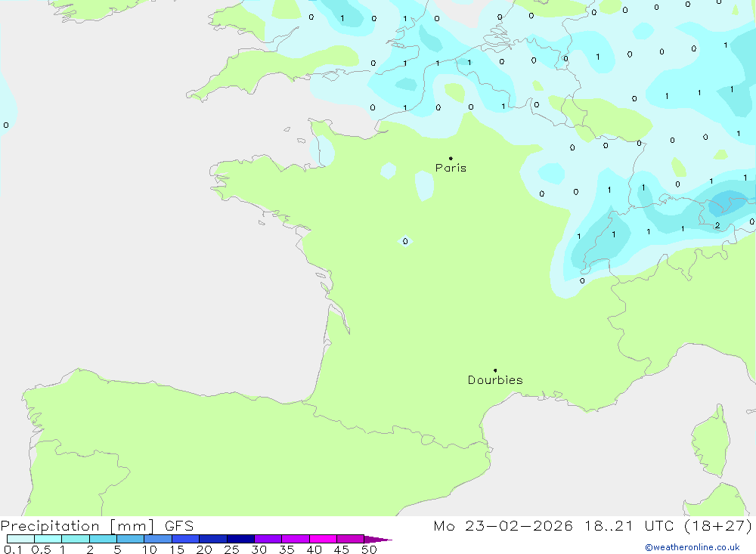Pick the 0.5–1 mm legend swatch
Image resolution: width=756 pixels, height=554 pixels.
pos(48,539)
